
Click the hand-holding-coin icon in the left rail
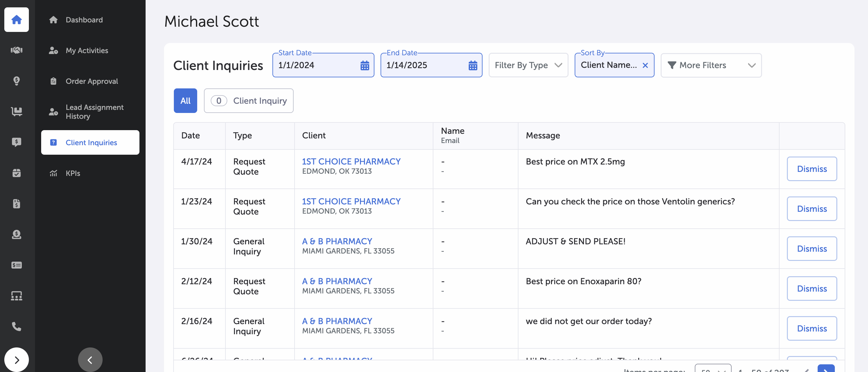[x=17, y=234]
